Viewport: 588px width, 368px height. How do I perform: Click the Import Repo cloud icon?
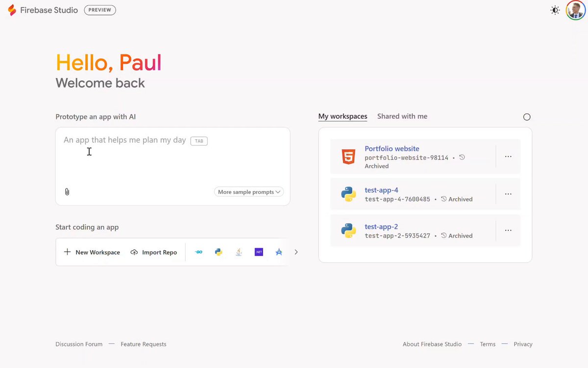coord(134,252)
